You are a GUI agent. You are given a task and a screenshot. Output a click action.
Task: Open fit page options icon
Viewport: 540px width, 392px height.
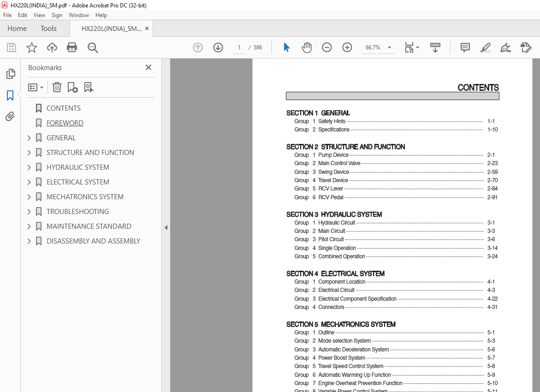pos(411,48)
